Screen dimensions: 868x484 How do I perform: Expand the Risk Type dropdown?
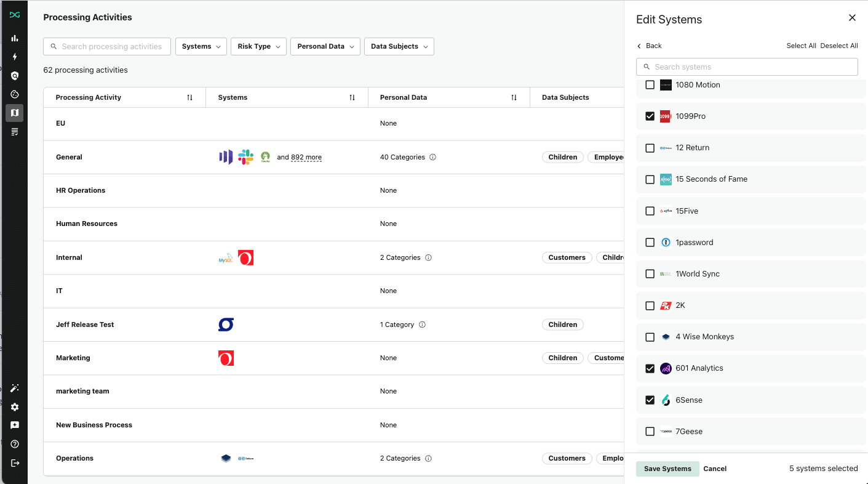[258, 47]
